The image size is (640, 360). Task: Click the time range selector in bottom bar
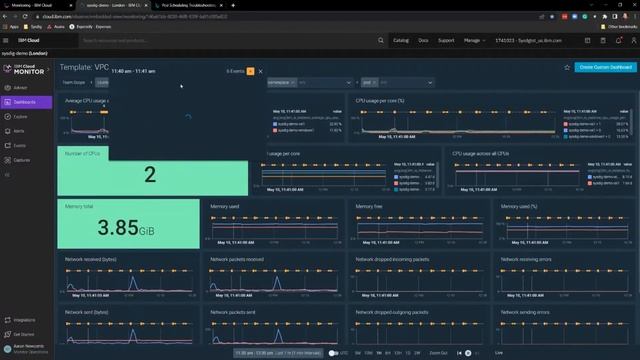278,353
